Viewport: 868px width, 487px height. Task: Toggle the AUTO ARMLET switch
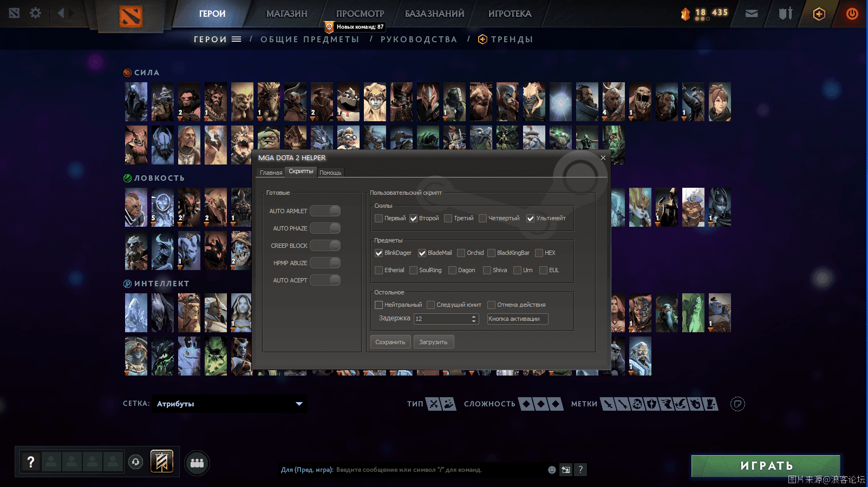pos(325,211)
